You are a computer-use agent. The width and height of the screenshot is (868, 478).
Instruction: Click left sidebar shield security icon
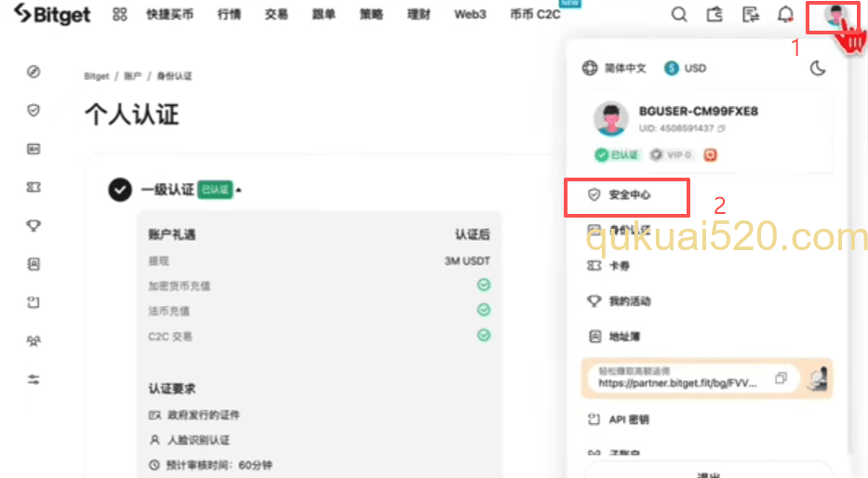point(33,110)
